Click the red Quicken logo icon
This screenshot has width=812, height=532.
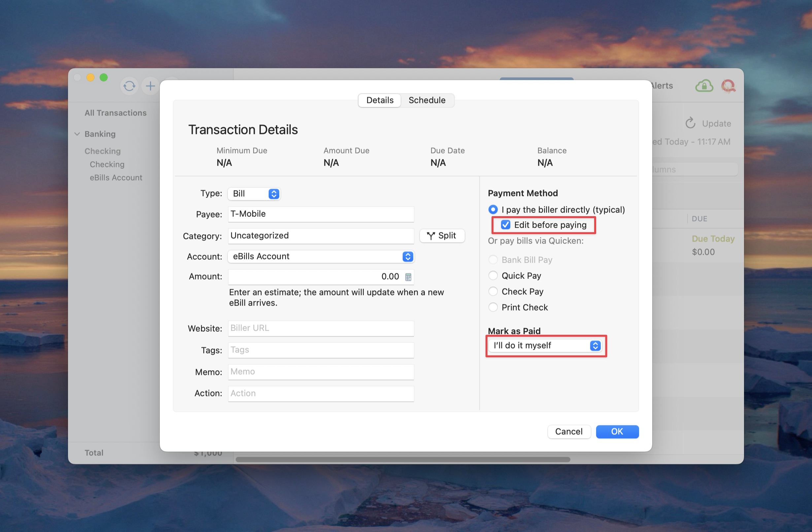pyautogui.click(x=728, y=85)
